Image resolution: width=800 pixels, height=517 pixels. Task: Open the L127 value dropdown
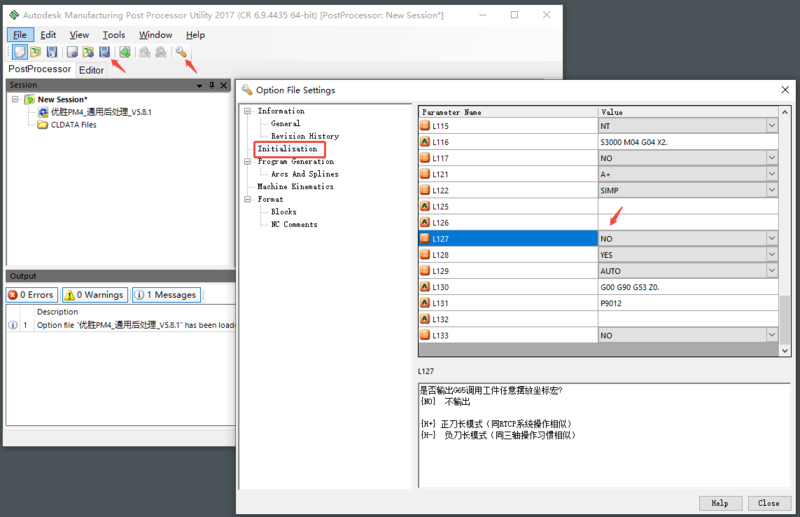(x=771, y=238)
